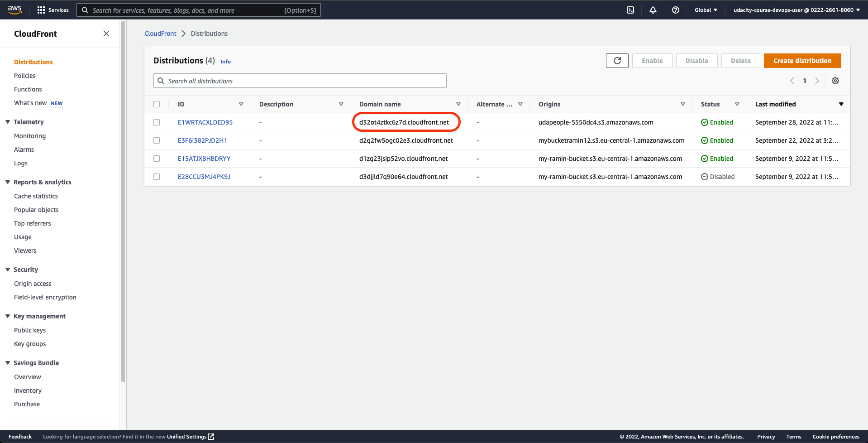Select the E15ATJXBHBDRYY row checkbox
The width and height of the screenshot is (868, 443).
coord(157,159)
